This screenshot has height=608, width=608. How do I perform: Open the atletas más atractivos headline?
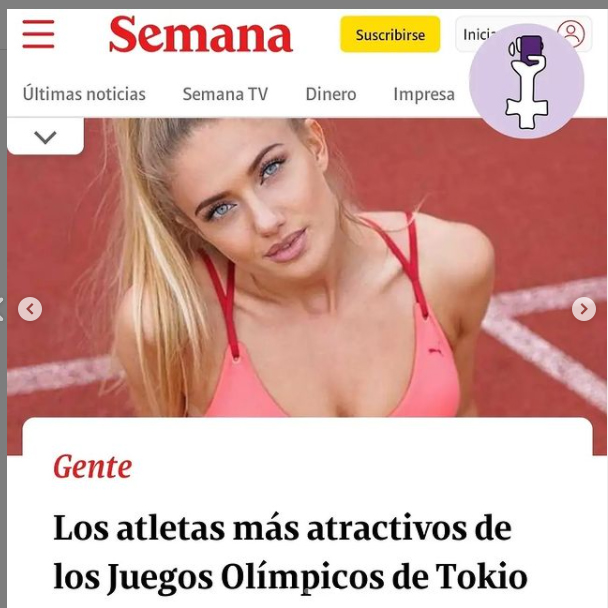[x=290, y=553]
